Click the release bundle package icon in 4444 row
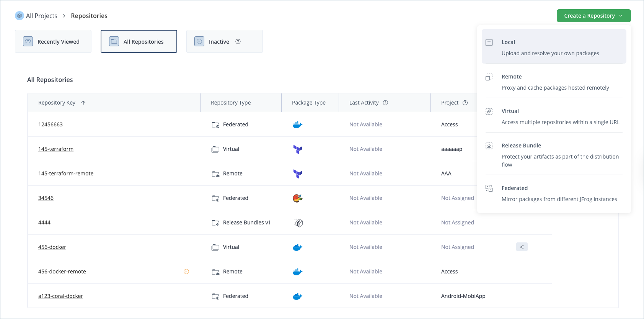Screen dimensions: 644x319 click(298, 222)
